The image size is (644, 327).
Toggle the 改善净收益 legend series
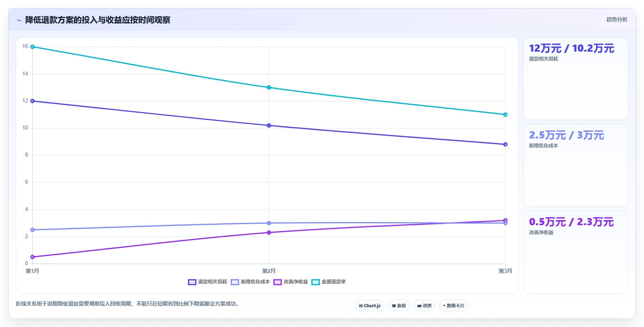tap(291, 282)
